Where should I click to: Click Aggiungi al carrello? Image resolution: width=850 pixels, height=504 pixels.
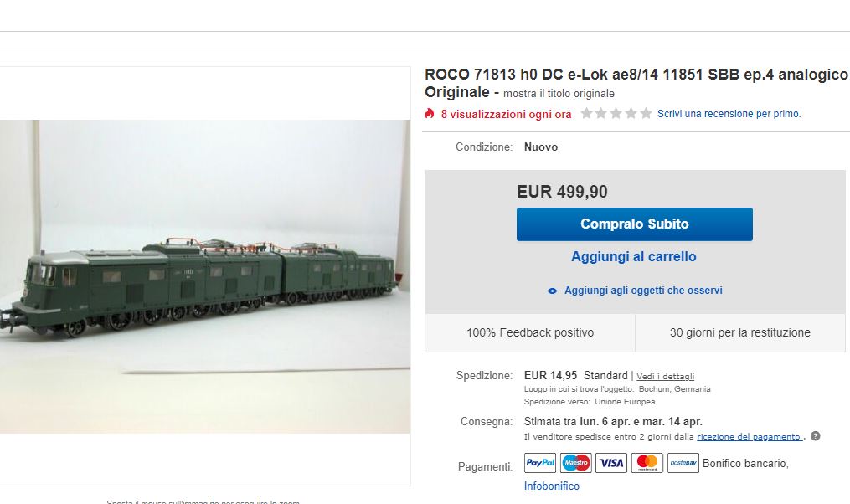pos(634,256)
